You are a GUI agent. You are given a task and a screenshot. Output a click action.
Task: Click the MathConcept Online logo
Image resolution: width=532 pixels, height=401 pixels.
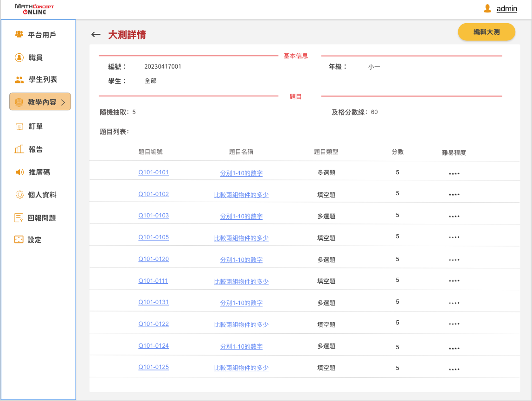click(x=34, y=9)
